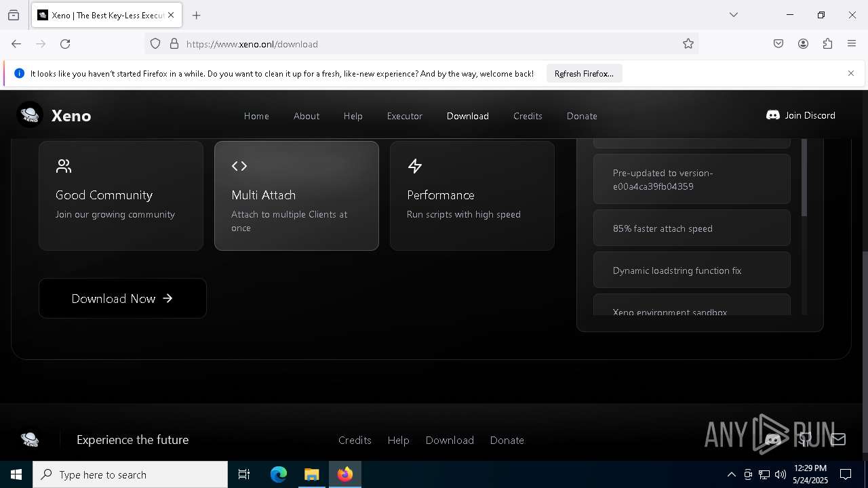
Task: Open the Home nav item
Action: [x=256, y=116]
